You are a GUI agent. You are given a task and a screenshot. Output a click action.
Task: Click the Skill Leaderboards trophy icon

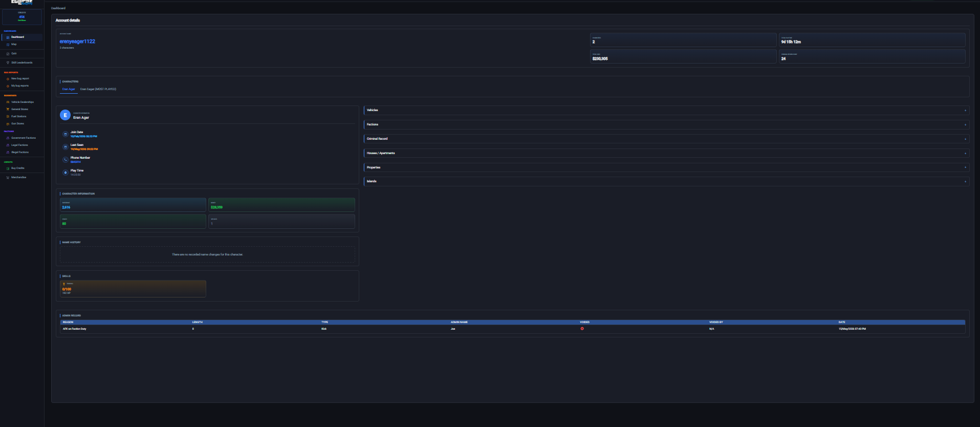coord(8,62)
